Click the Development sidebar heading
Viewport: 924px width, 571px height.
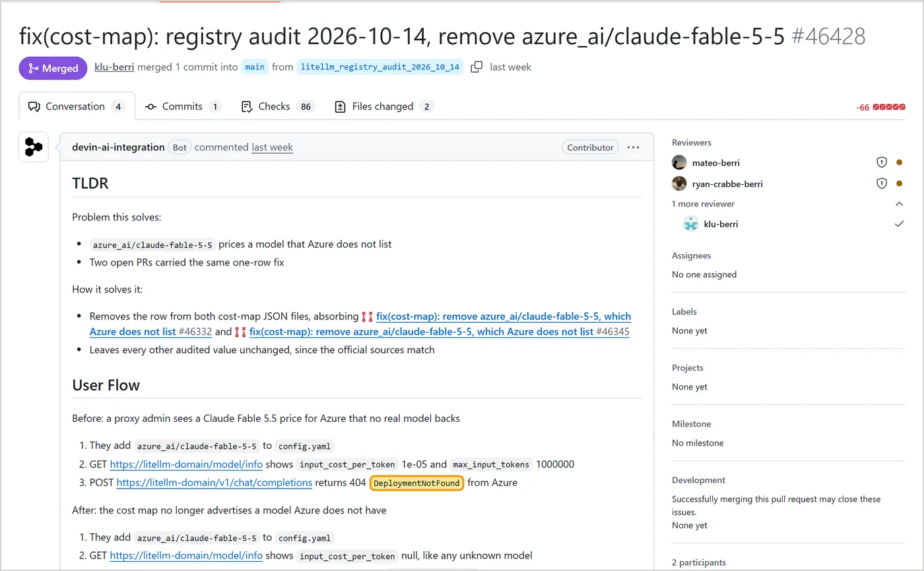pos(698,480)
